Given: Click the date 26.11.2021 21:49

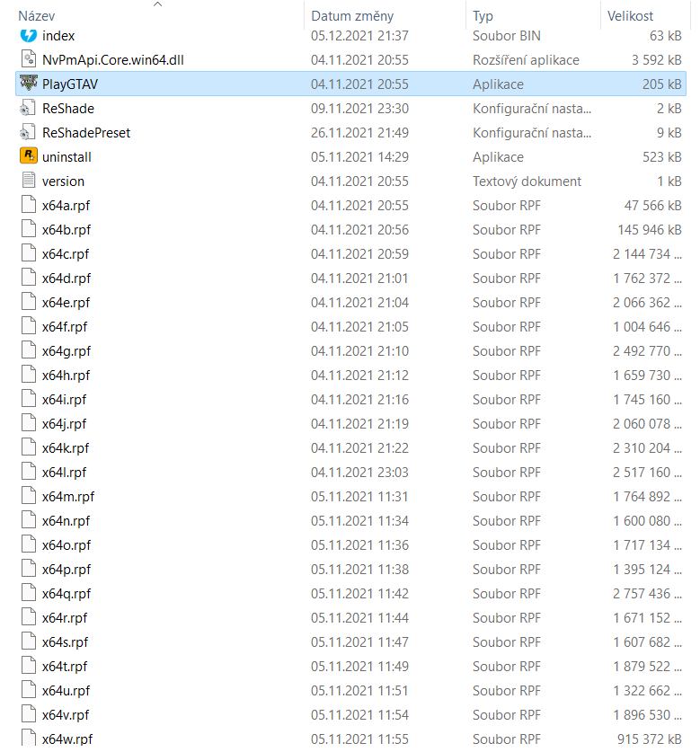Looking at the screenshot, I should pyautogui.click(x=359, y=133).
